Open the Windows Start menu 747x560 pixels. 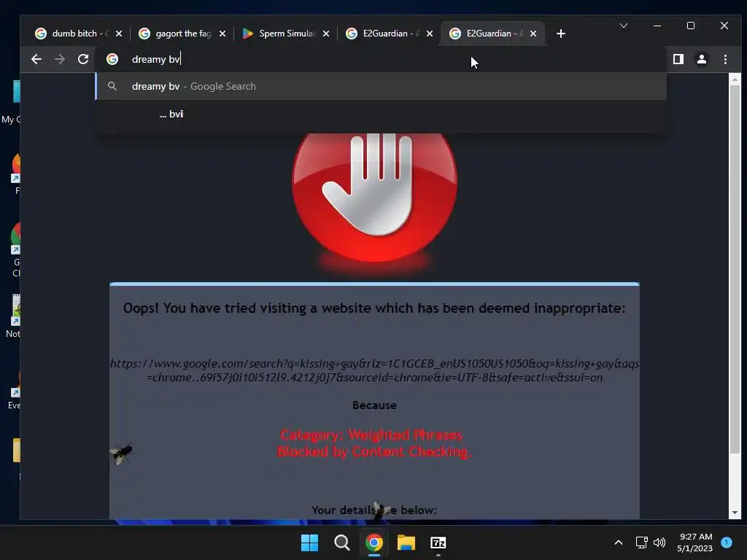(x=309, y=542)
